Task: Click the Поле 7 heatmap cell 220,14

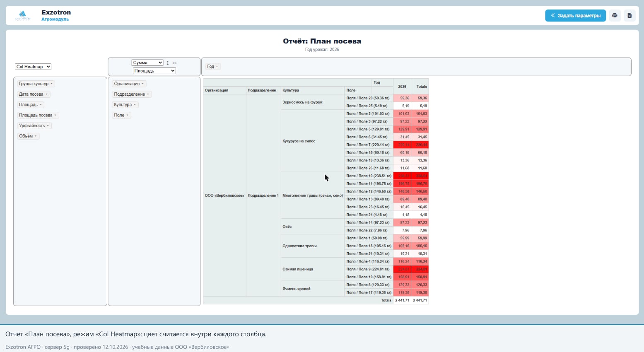Action: click(402, 145)
